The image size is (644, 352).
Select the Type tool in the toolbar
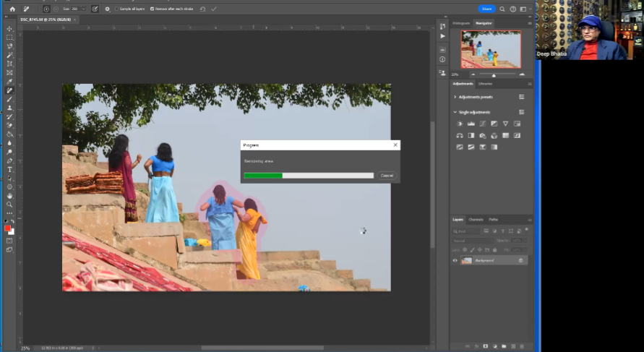(9, 169)
